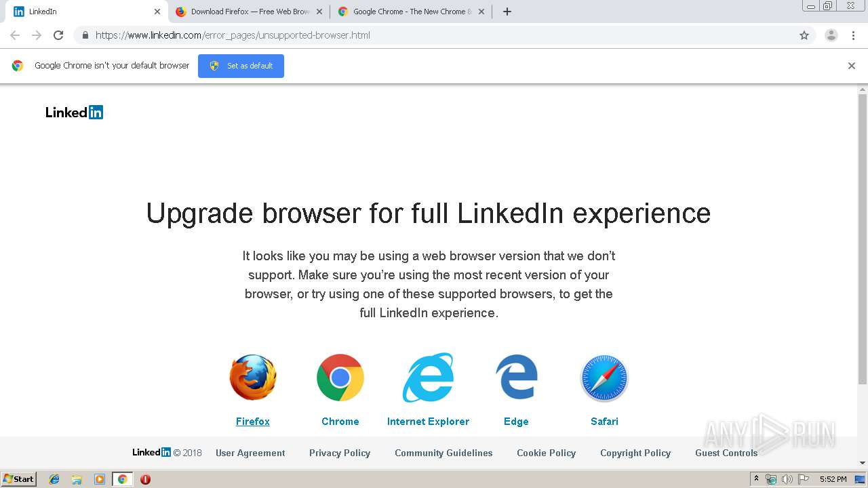
Task: Follow the Chrome text link
Action: 340,422
